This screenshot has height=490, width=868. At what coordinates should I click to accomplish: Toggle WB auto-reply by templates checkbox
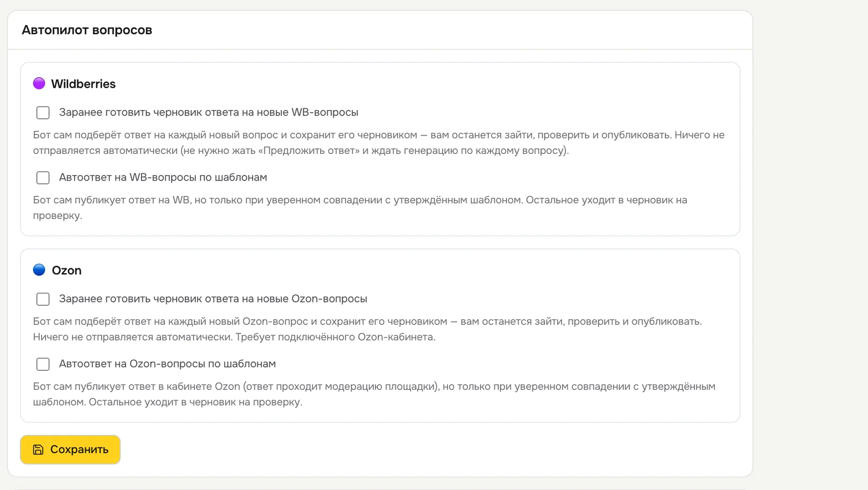[43, 178]
